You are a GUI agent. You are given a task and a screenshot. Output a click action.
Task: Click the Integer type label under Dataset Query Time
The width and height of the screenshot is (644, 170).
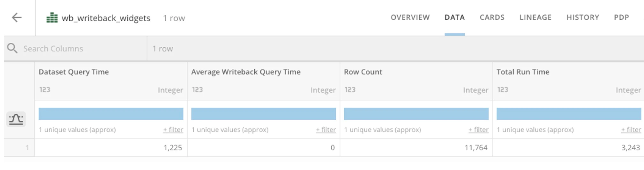pyautogui.click(x=170, y=90)
